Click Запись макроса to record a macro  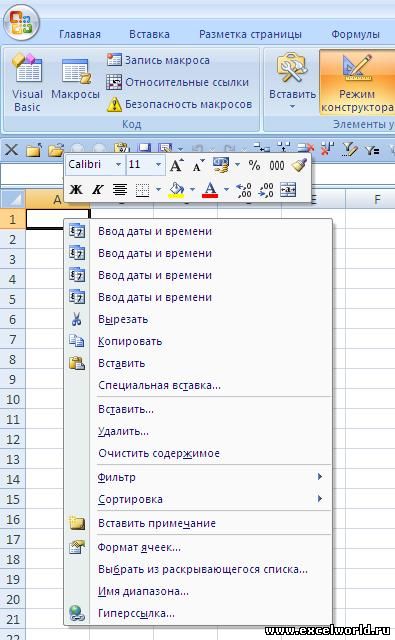[158, 60]
